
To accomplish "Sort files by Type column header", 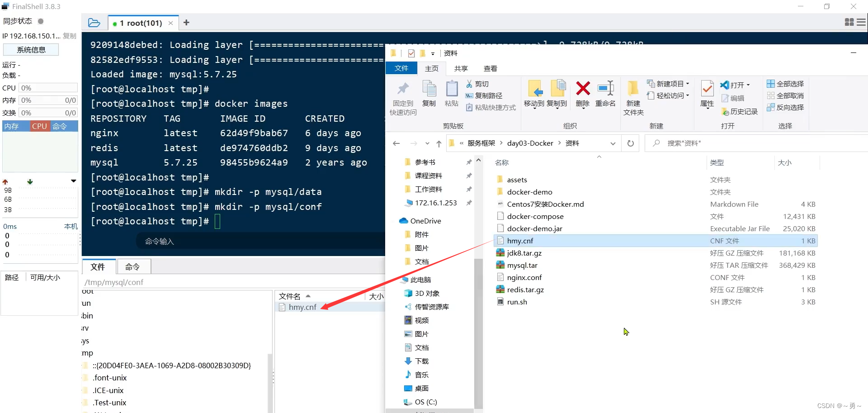I will click(x=717, y=162).
